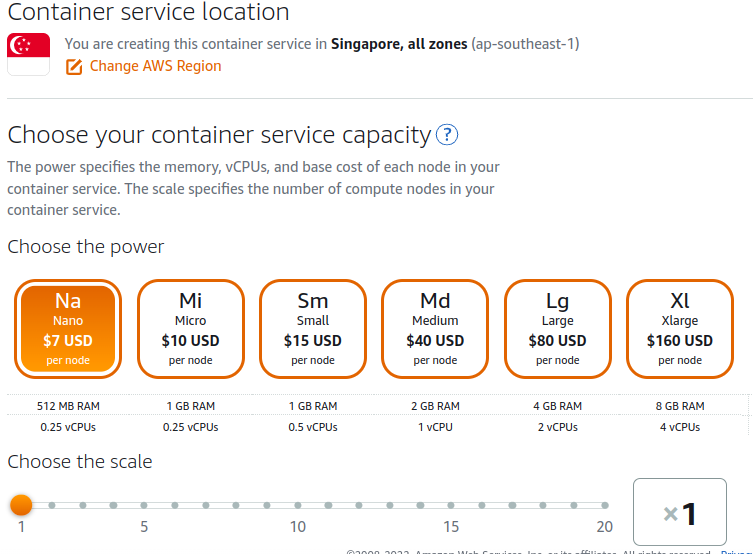This screenshot has height=554, width=753.
Task: Select the Nano $7 USD power option
Action: point(68,329)
